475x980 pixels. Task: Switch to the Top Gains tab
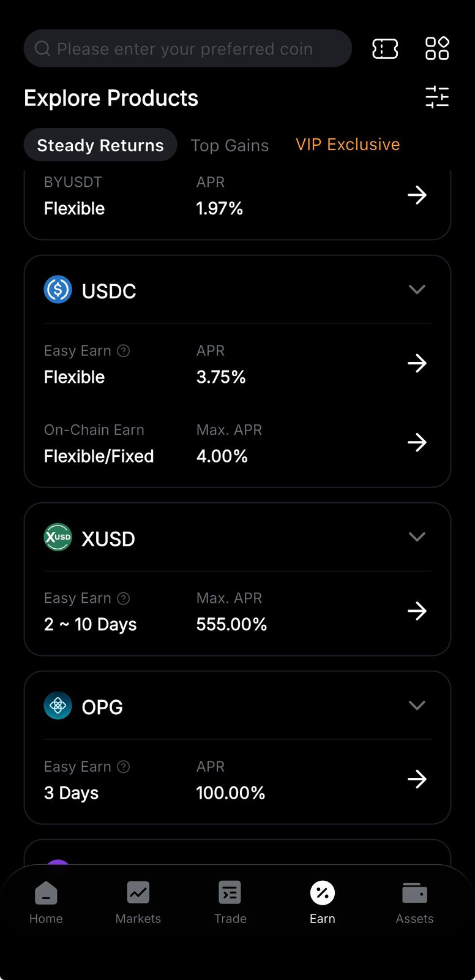230,145
